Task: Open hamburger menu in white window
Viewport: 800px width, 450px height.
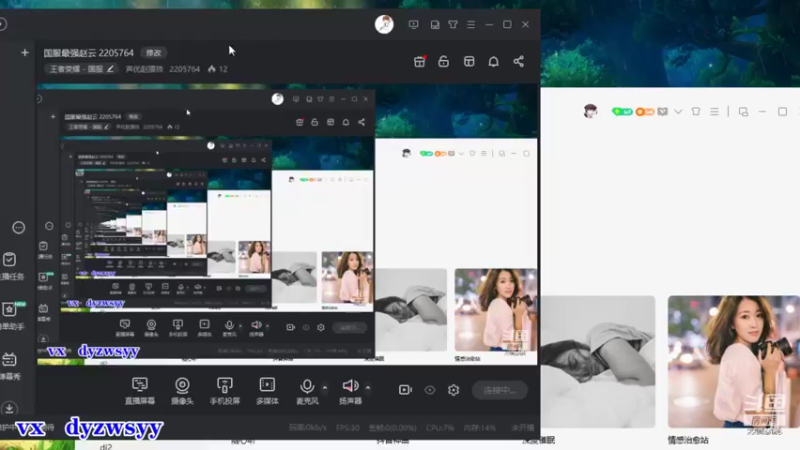Action: click(714, 111)
